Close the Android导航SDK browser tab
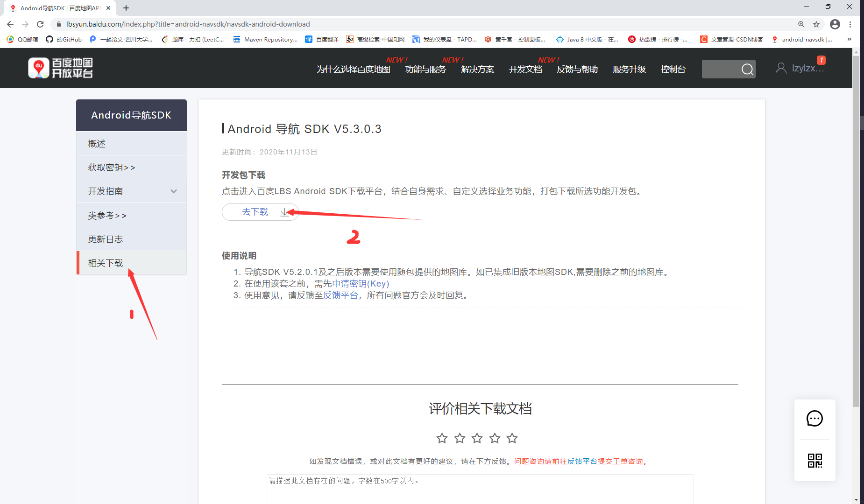The height and width of the screenshot is (504, 864). (108, 8)
